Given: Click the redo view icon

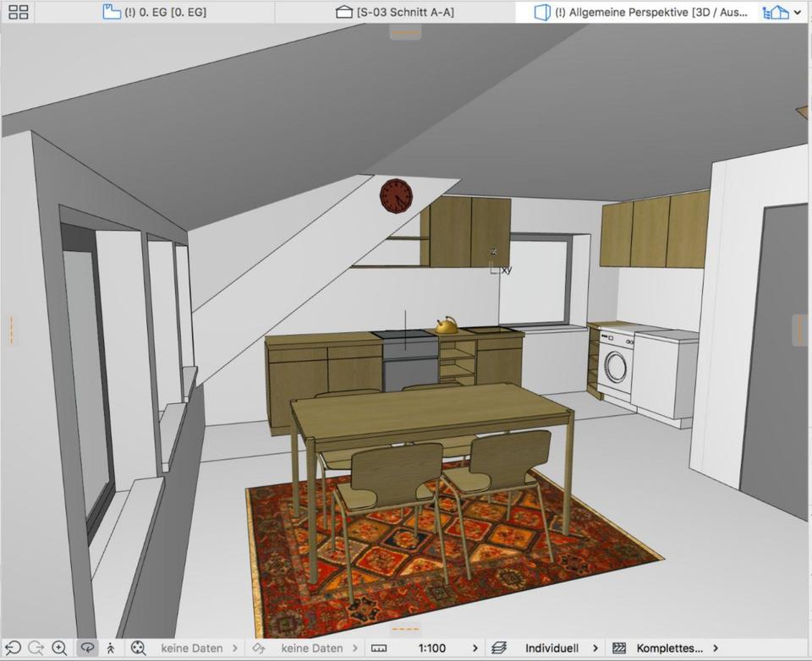Looking at the screenshot, I should coord(36,648).
